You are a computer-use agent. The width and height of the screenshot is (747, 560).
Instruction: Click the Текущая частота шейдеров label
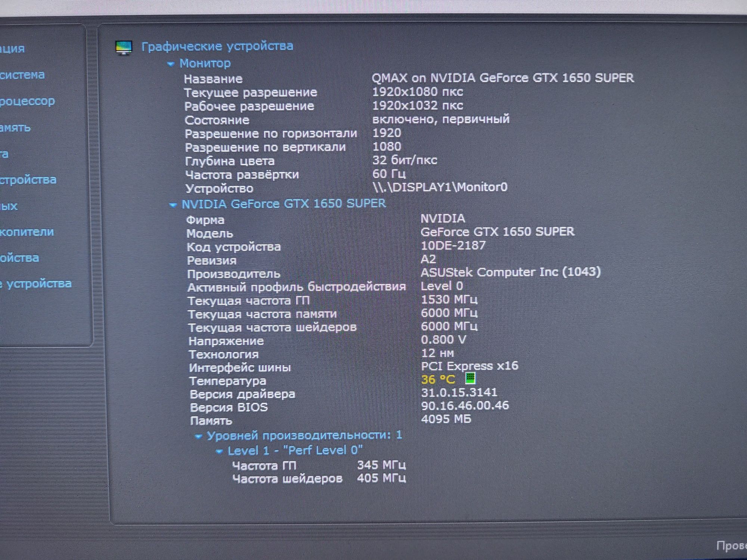click(272, 328)
